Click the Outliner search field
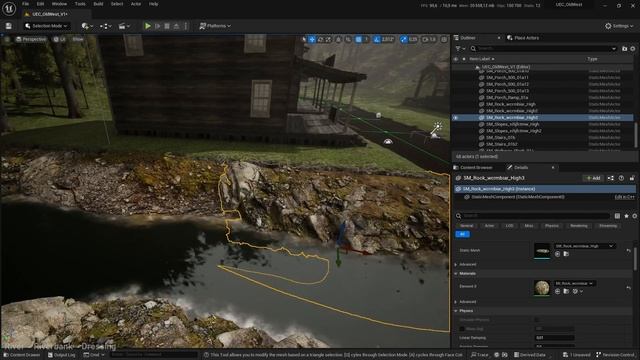The image size is (640, 360). coord(543,49)
